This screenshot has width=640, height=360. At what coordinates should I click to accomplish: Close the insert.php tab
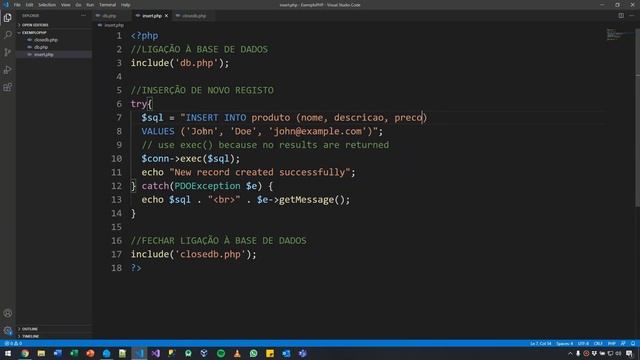[166, 16]
